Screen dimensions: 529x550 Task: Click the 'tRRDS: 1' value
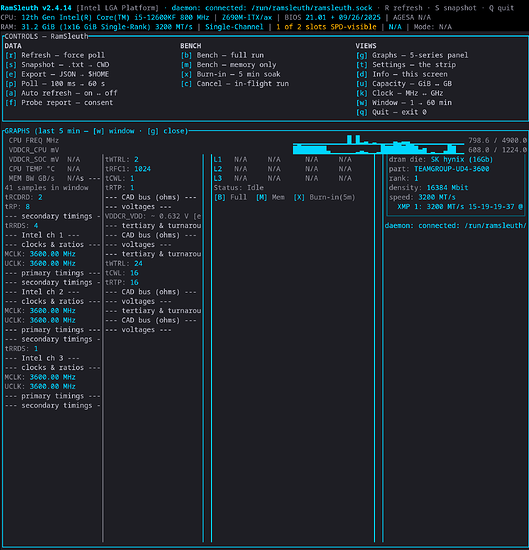point(21,349)
